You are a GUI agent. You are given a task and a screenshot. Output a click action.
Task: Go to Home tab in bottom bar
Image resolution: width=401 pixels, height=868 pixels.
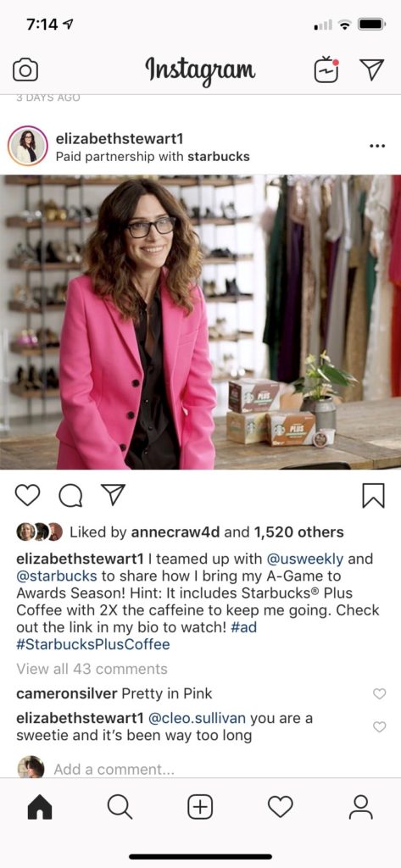[40, 807]
